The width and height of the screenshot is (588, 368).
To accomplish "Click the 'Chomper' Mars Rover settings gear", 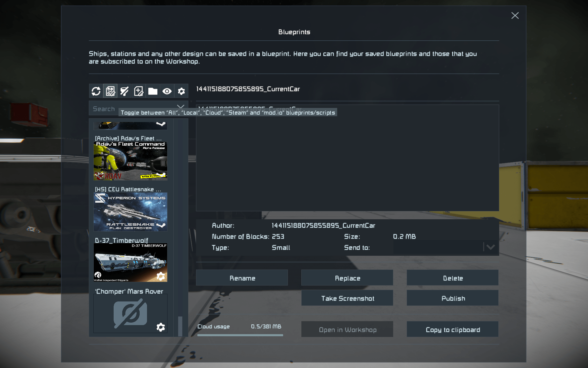I will [x=160, y=327].
